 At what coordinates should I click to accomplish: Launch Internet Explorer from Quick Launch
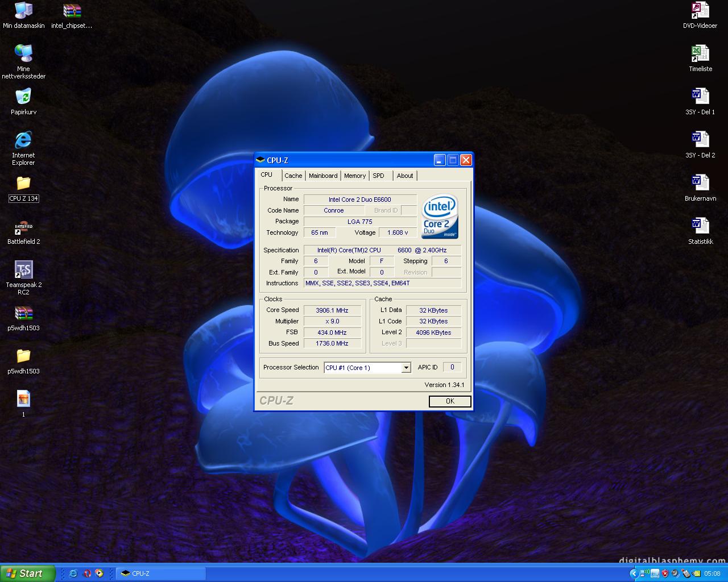(x=73, y=573)
